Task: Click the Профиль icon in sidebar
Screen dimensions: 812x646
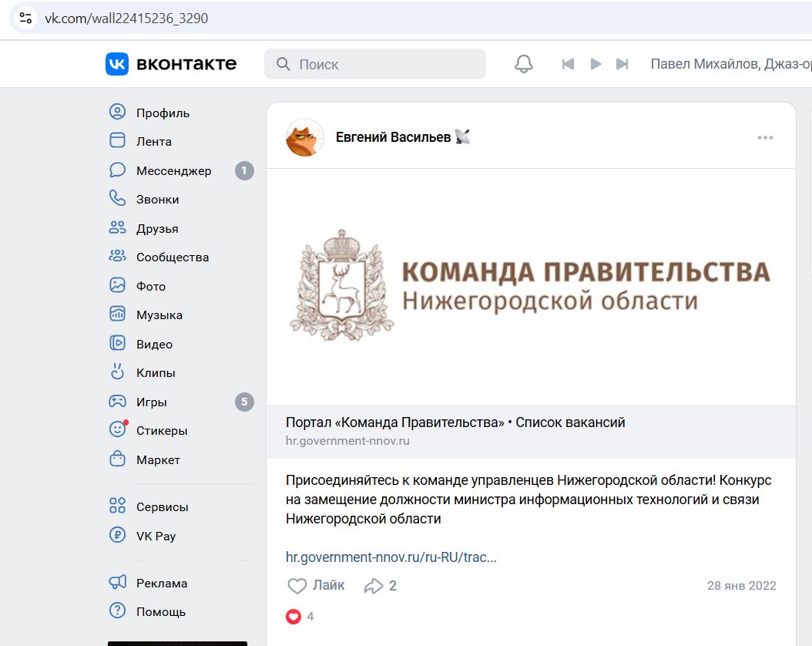Action: click(x=118, y=112)
